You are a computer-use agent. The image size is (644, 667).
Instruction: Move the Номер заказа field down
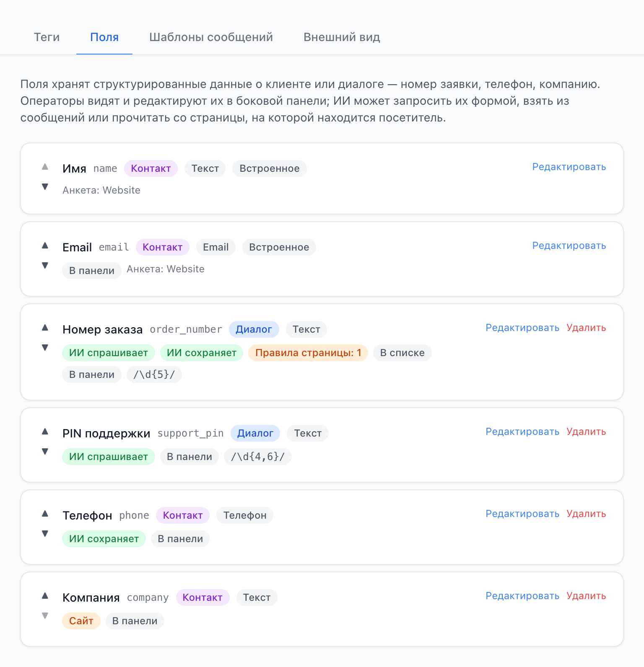[45, 347]
